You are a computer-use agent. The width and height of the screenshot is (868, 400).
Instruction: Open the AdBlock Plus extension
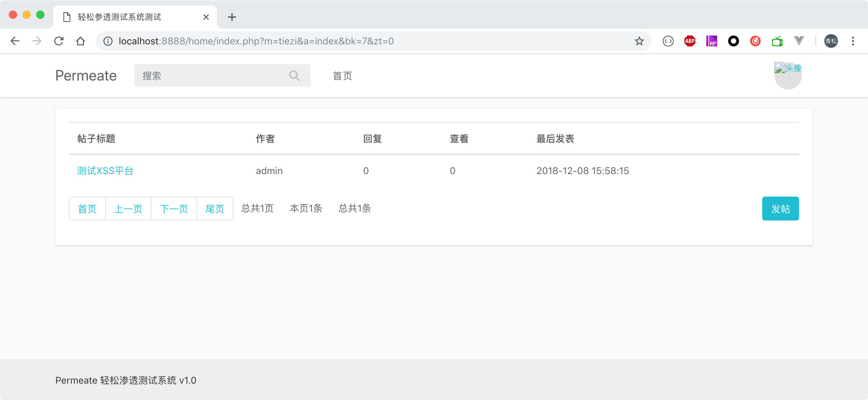pyautogui.click(x=690, y=41)
